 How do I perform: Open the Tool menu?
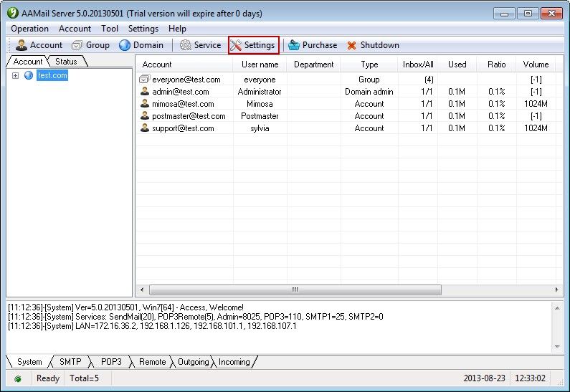click(x=110, y=29)
